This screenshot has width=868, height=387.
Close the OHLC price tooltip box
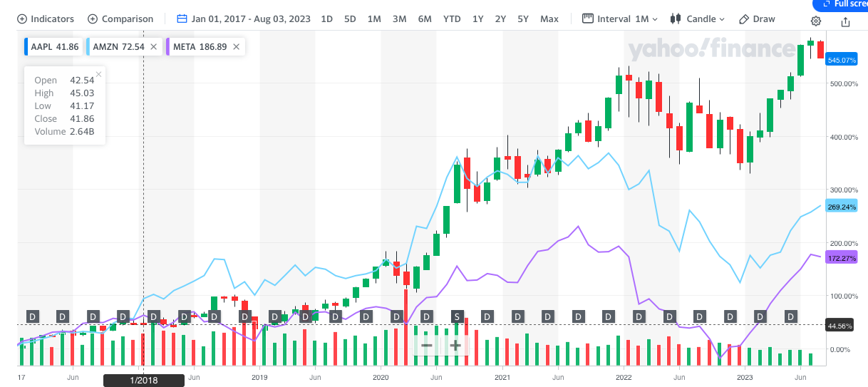98,74
